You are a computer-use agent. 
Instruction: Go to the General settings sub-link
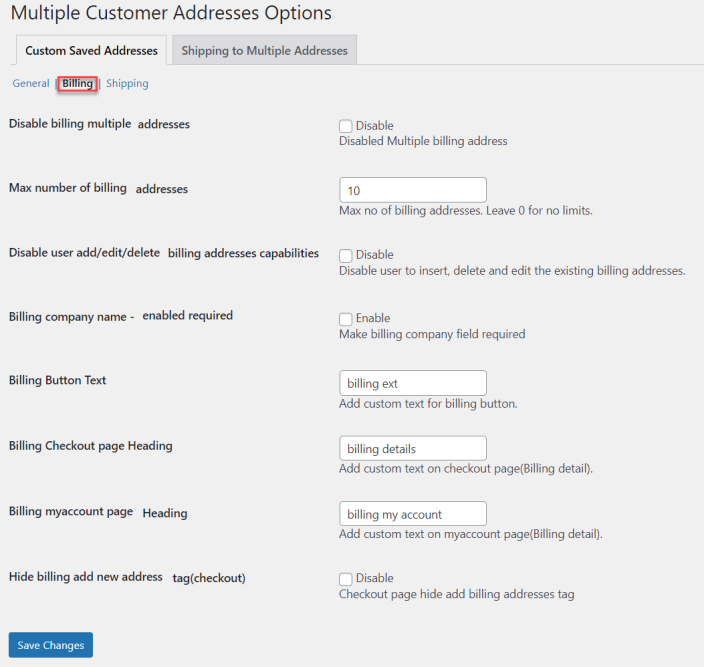pos(31,84)
